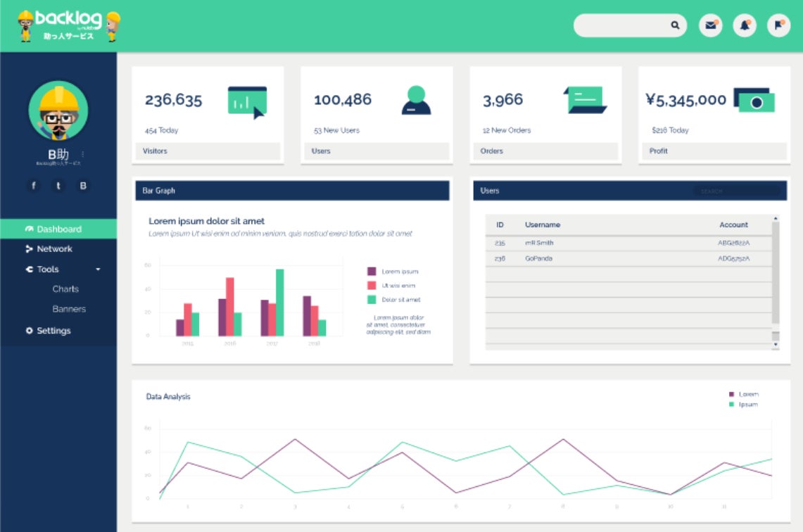Image resolution: width=803 pixels, height=532 pixels.
Task: Click the ¥5,345,000 profit value
Action: pos(686,100)
